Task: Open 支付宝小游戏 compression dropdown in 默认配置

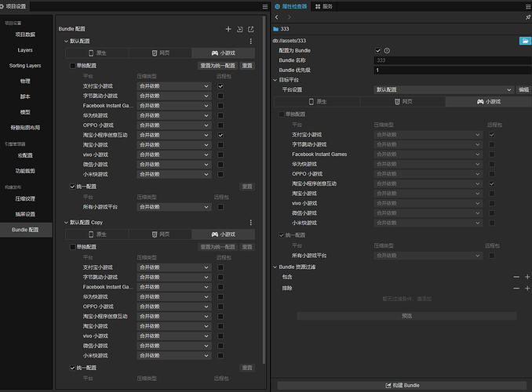Action: (x=174, y=86)
